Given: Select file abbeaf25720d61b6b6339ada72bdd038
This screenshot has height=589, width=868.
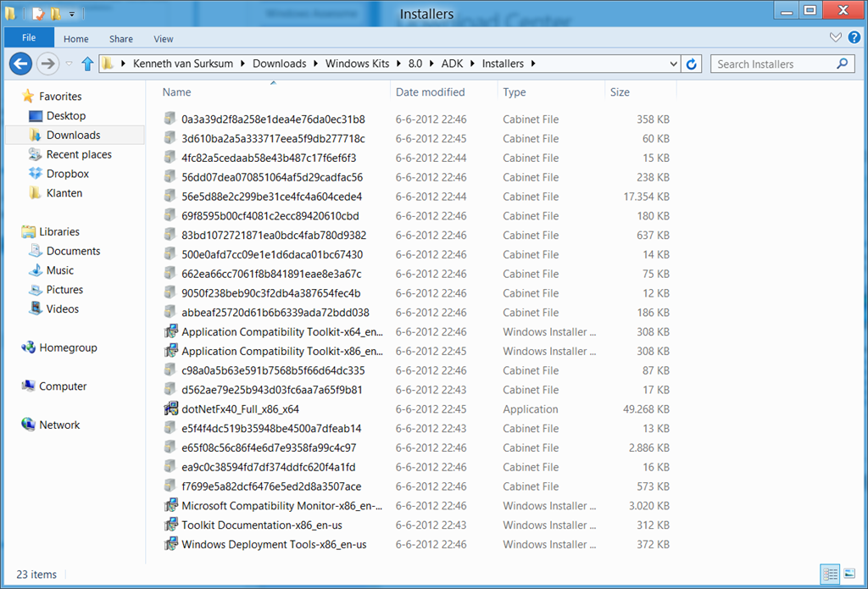Looking at the screenshot, I should (275, 313).
